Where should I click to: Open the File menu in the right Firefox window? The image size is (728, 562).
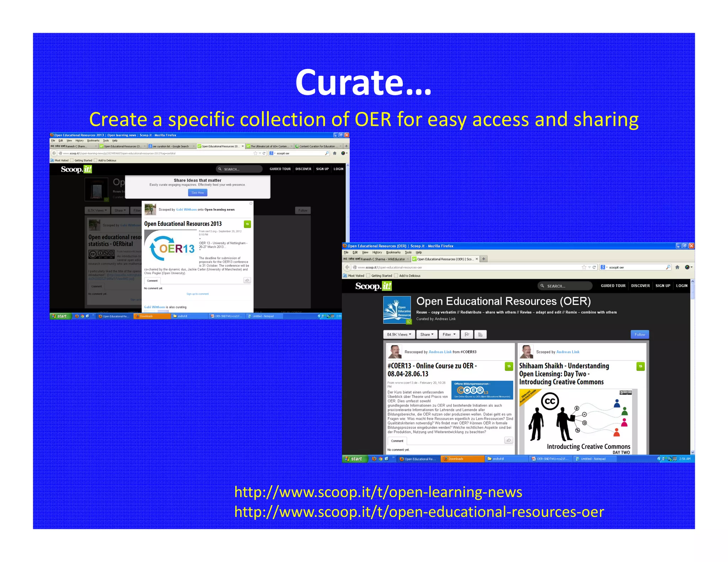(x=346, y=252)
